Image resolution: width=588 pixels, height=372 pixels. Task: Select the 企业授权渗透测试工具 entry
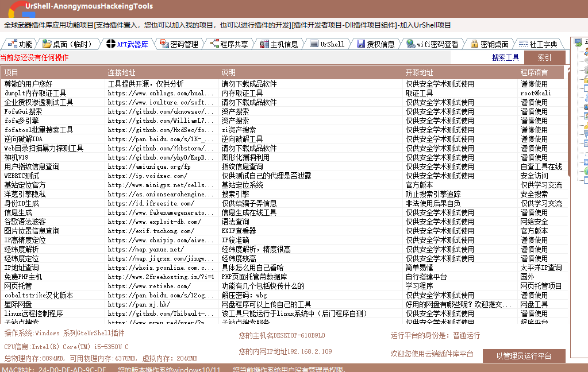[284, 102]
